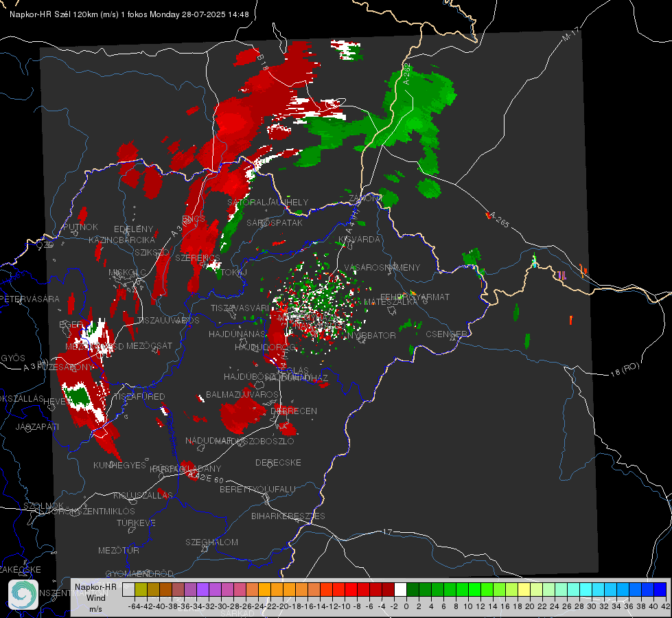The image size is (672, 618).
Task: Pick the dark green swatch above 0
Action: [413, 589]
